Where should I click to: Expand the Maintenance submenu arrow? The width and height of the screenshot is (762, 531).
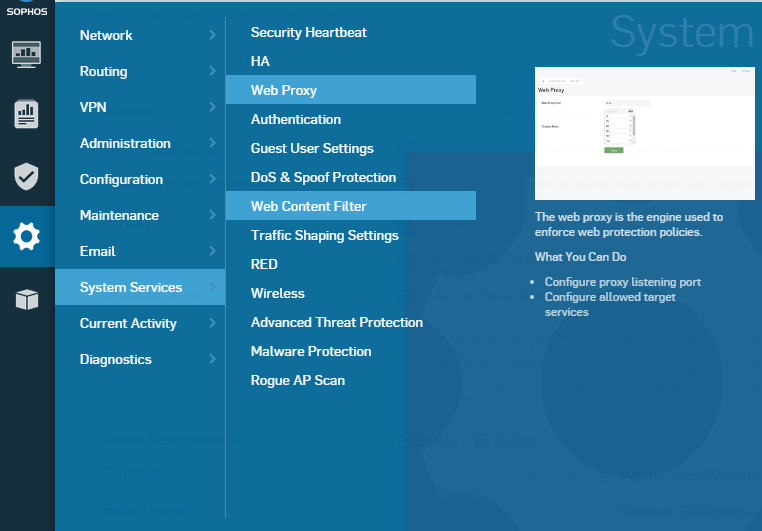[212, 215]
